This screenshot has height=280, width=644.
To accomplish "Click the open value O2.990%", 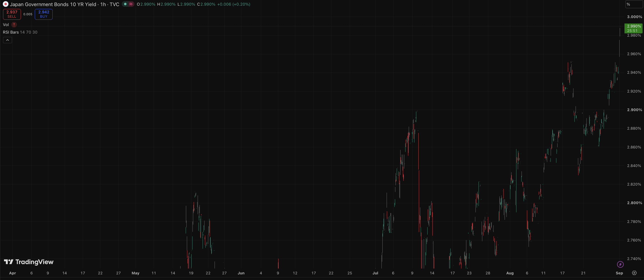I will tap(146, 4).
